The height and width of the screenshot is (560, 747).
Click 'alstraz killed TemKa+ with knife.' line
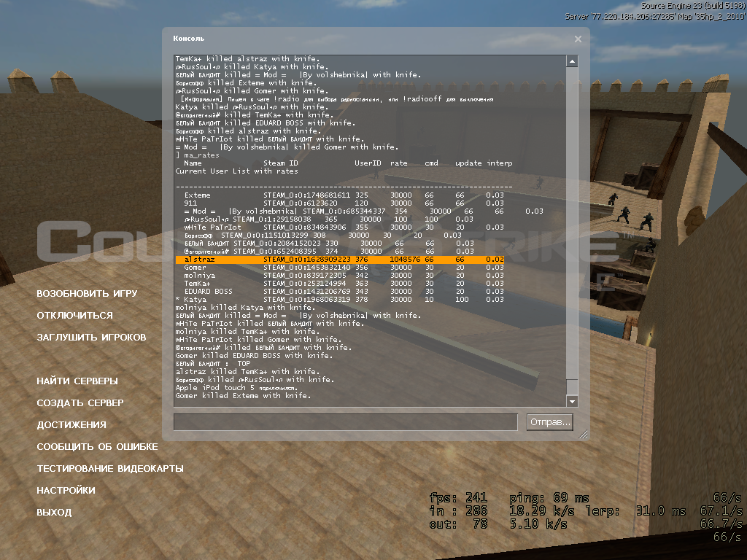pyautogui.click(x=248, y=371)
